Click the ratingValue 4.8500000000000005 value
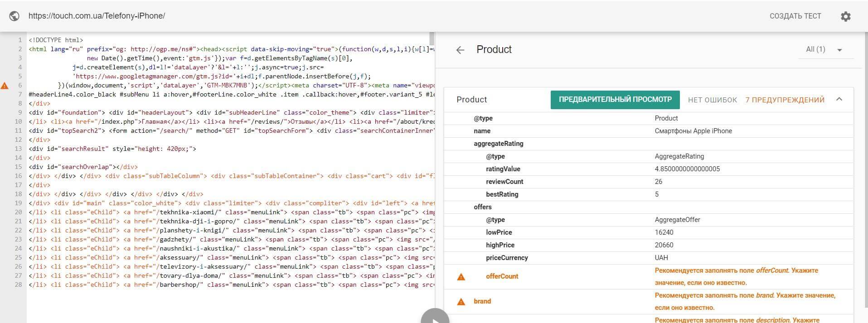Screen dimensions: 868x323 pyautogui.click(x=687, y=169)
